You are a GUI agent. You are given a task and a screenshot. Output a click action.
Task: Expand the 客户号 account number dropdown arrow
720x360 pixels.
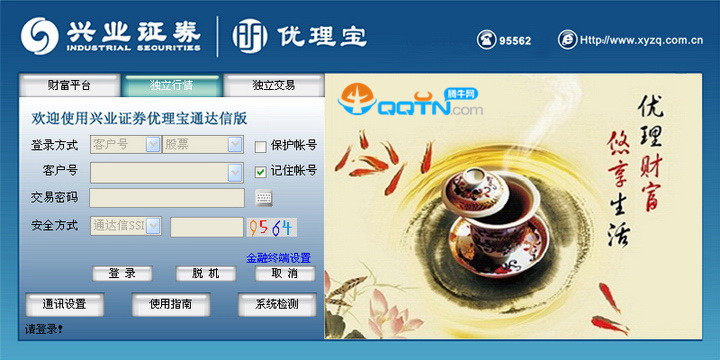pos(236,173)
